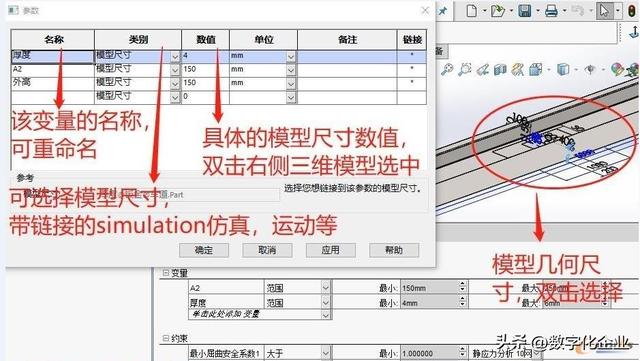Click the 确定 button
This screenshot has height=361, width=640.
[204, 250]
